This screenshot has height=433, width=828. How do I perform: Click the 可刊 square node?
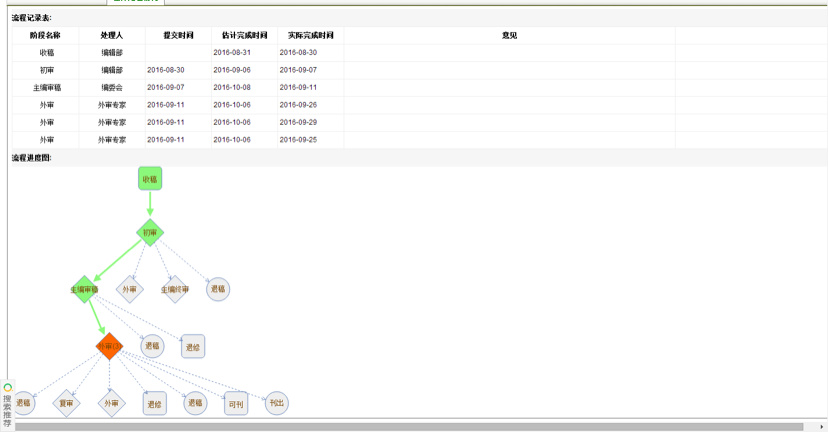[236, 404]
